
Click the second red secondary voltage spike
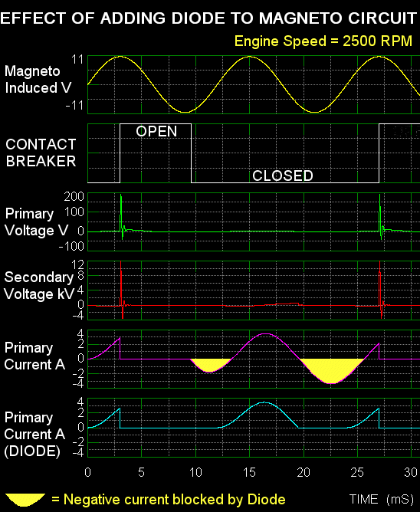[x=380, y=290]
